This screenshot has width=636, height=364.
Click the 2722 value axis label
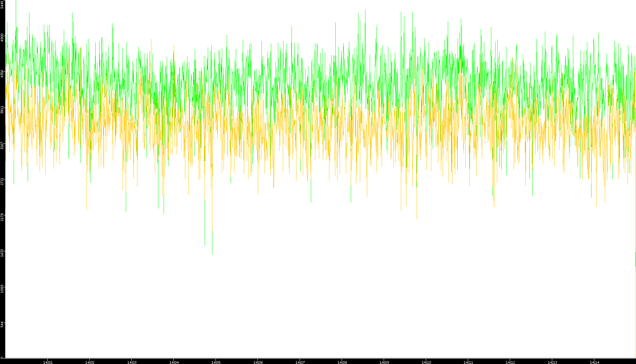pyautogui.click(x=2, y=181)
